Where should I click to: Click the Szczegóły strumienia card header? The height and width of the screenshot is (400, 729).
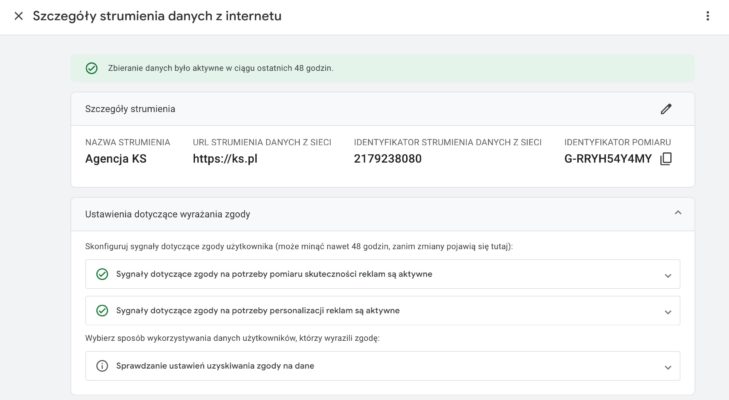pos(130,109)
